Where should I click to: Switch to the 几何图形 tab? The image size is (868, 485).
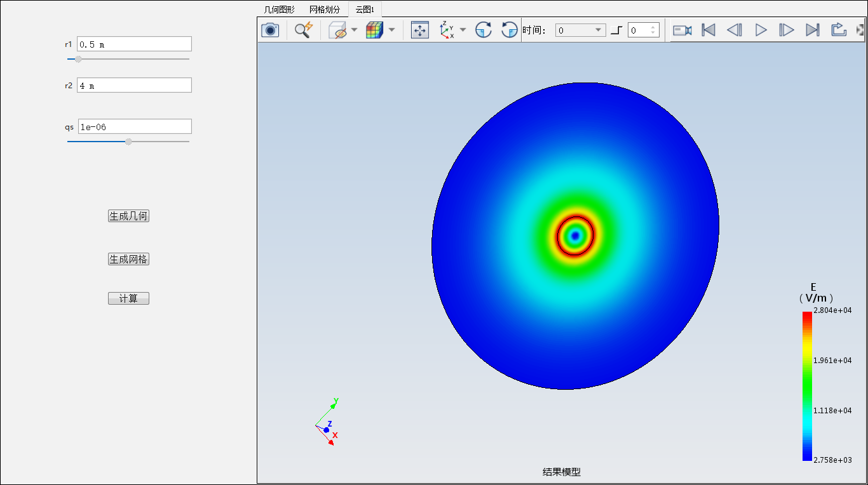pos(280,10)
